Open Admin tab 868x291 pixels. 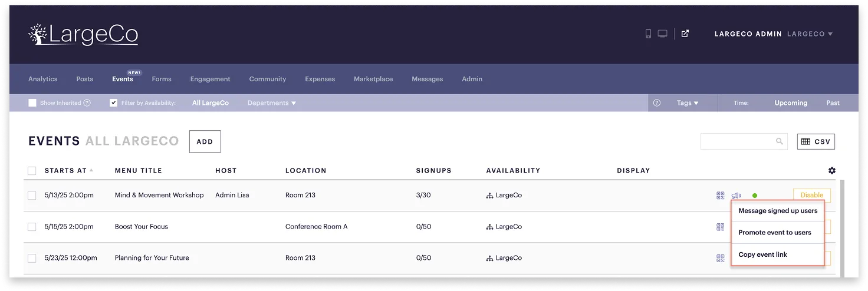point(472,79)
